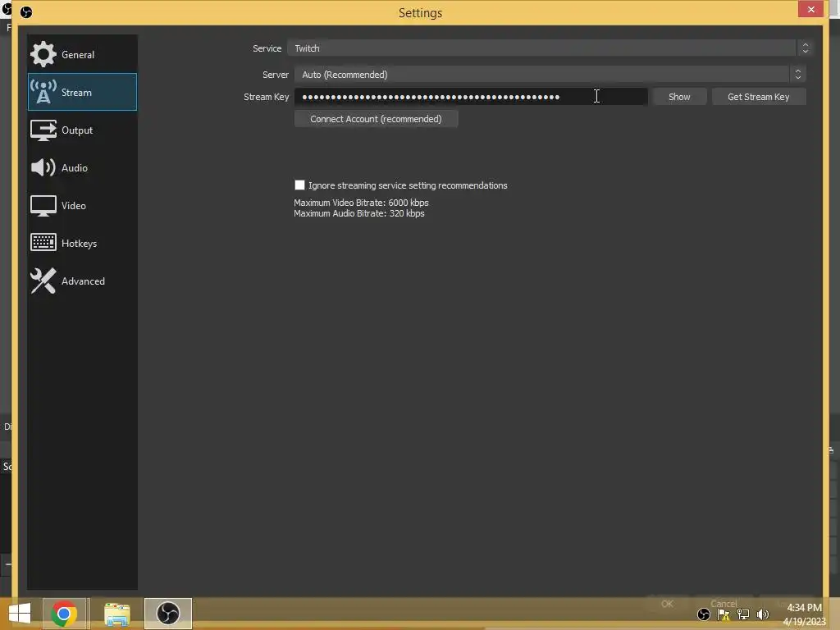
Task: Open the clock showing 4:34 PM
Action: (804, 608)
